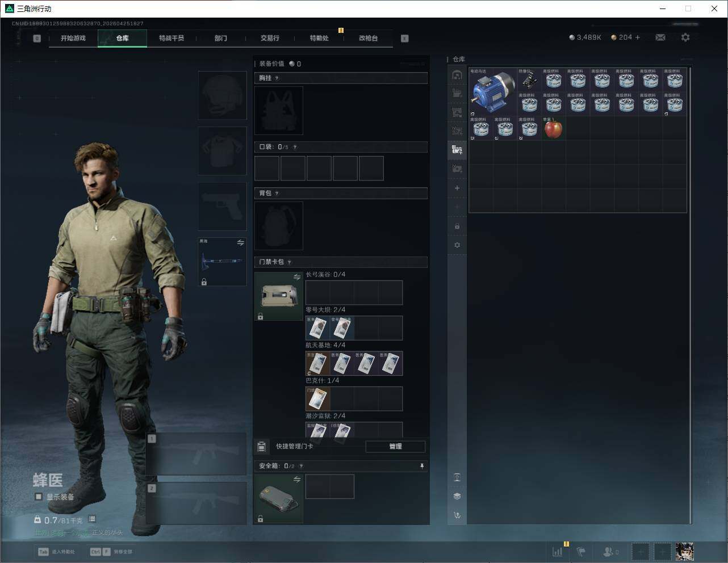
Task: Click the plus next to 204 currency
Action: (x=638, y=37)
